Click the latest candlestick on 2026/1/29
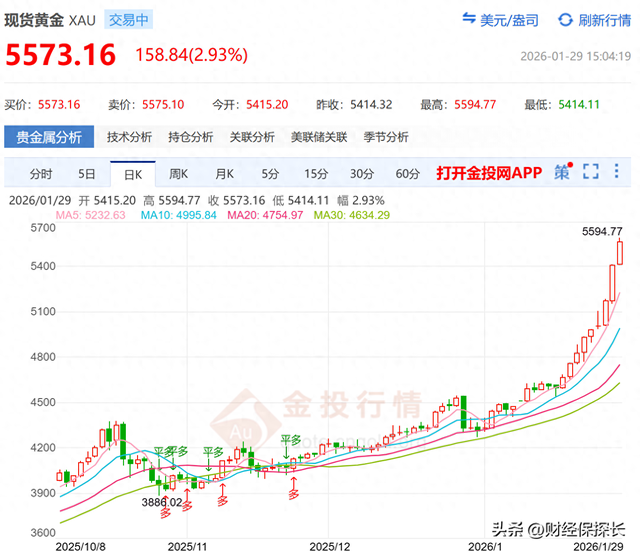 click(x=620, y=253)
